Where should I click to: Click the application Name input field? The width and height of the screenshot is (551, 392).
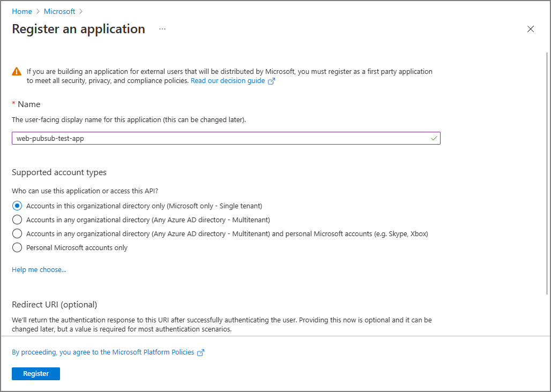click(220, 138)
